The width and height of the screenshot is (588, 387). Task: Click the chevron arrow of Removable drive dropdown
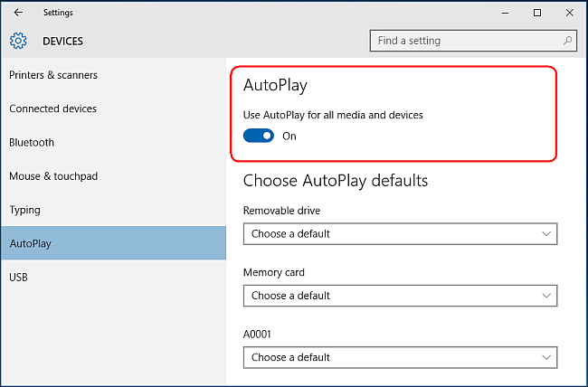(545, 234)
